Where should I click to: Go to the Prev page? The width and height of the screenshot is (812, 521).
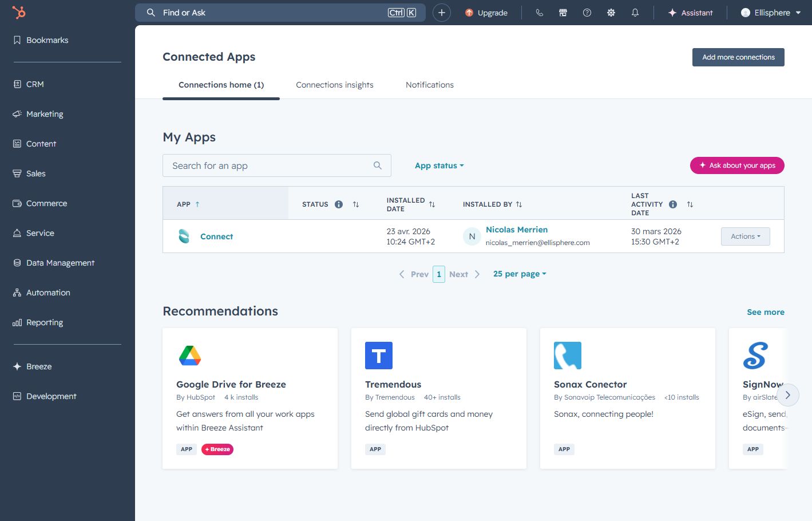click(414, 274)
